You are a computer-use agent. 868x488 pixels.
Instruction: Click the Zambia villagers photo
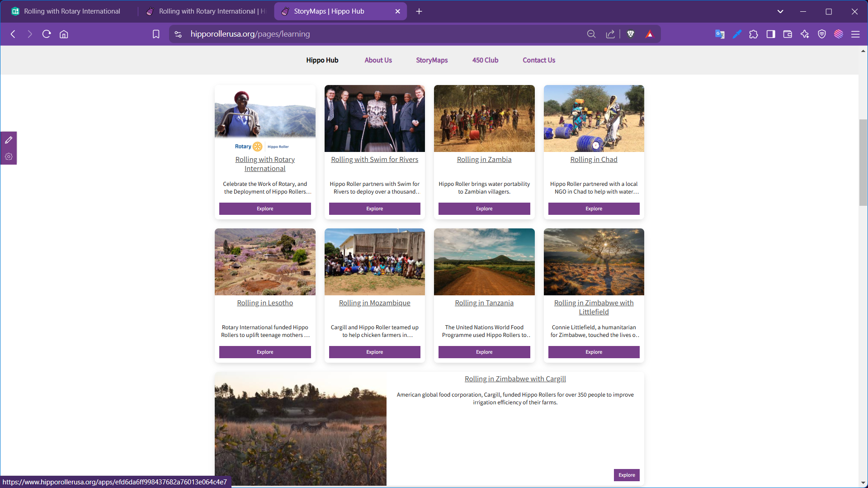pos(484,118)
